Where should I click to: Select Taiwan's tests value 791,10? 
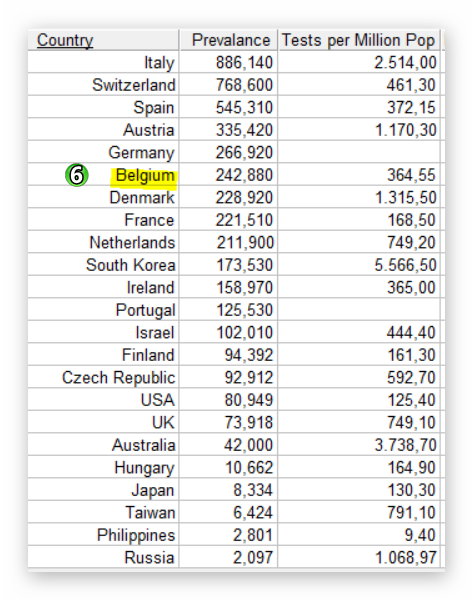(x=359, y=512)
